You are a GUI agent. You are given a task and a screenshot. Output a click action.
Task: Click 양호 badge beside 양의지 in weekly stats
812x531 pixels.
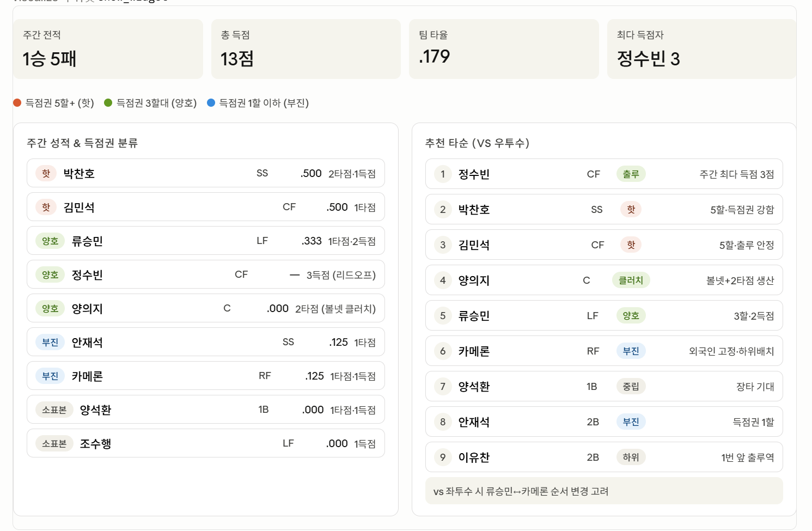pos(50,308)
